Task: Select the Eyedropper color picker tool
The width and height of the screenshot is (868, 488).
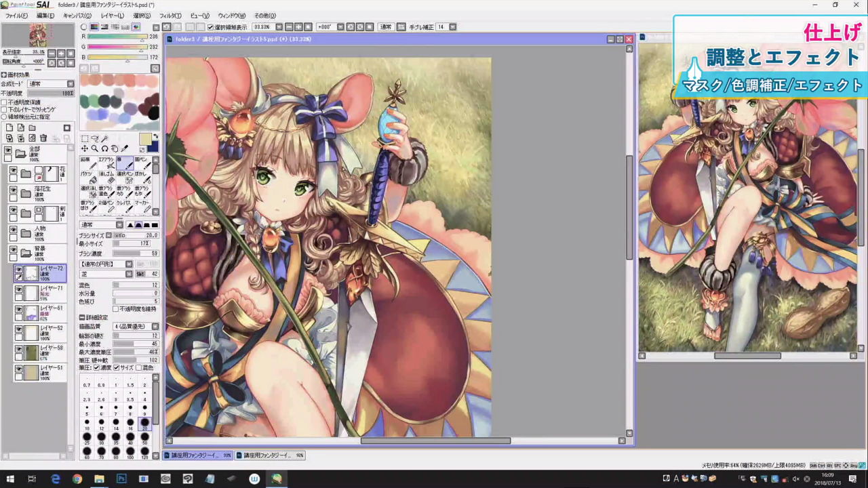Action: [x=124, y=148]
